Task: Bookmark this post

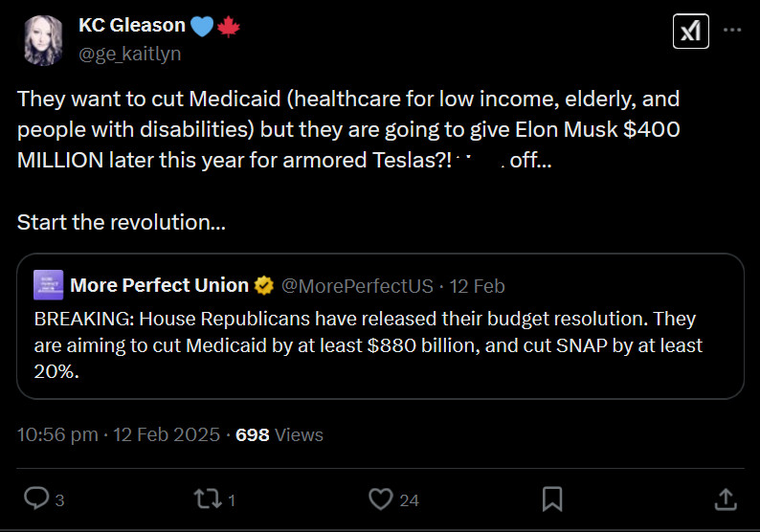Action: (x=552, y=499)
